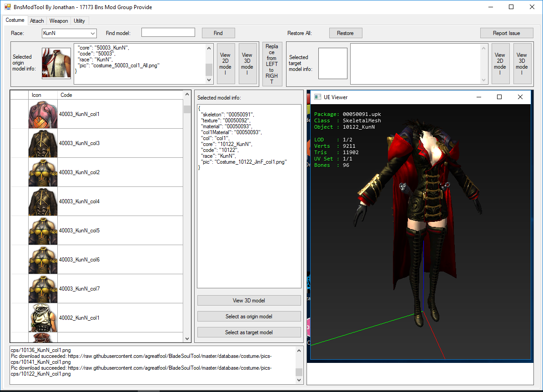This screenshot has height=392, width=543.
Task: Select the 40003_KunN_col2 costume icon
Action: tap(43, 172)
